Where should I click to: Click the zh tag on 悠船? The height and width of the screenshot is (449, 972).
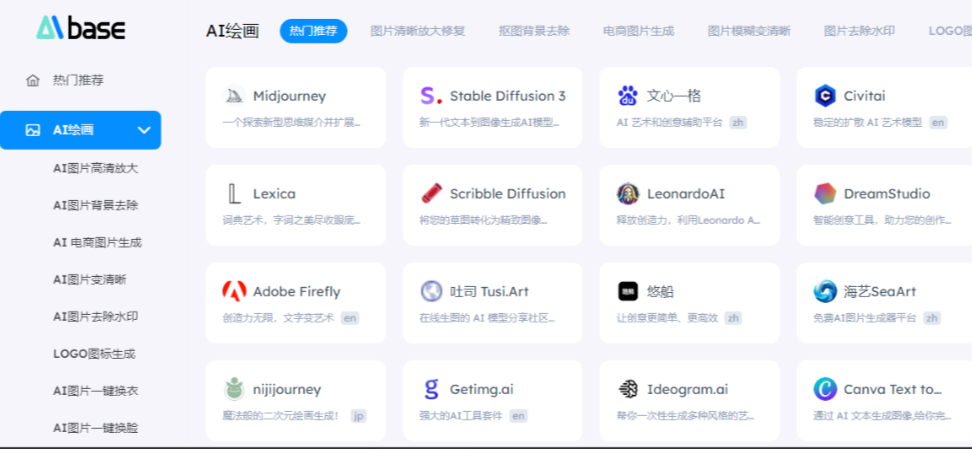coord(733,318)
